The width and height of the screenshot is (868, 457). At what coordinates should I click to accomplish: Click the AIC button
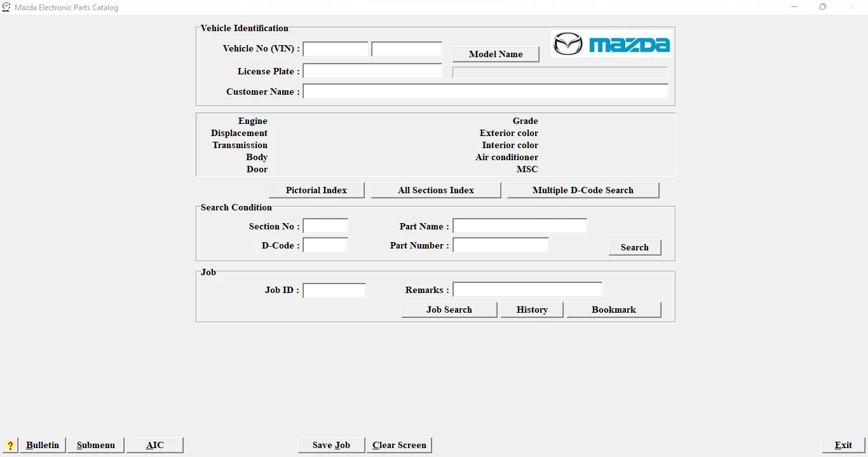(155, 446)
